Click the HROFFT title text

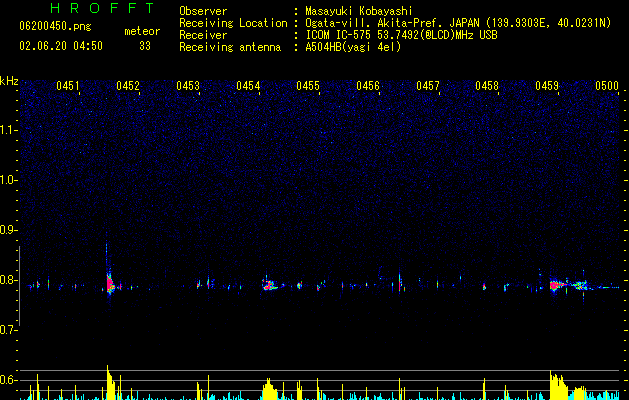coord(102,8)
